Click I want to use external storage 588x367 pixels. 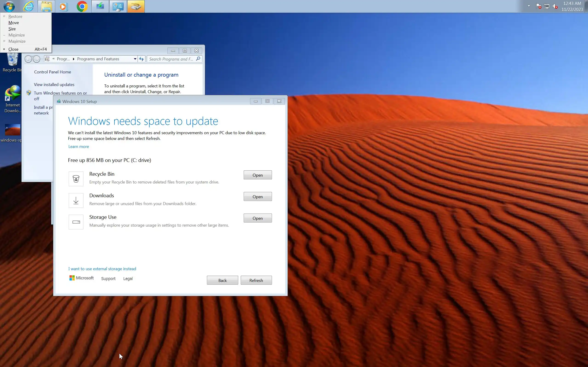point(102,269)
